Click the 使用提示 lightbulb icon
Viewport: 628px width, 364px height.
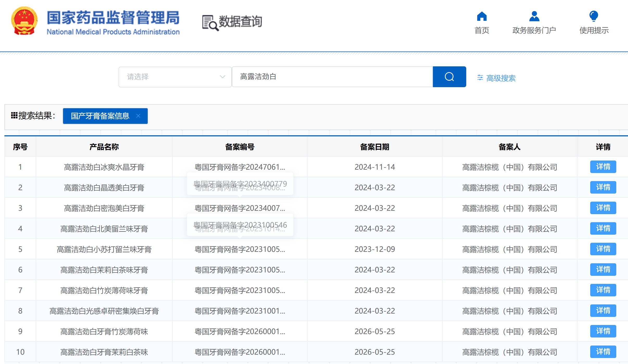594,16
